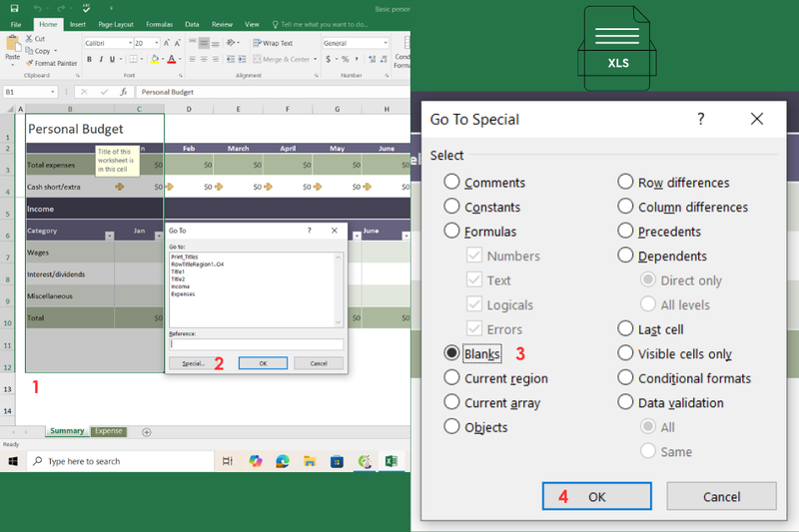Apply the red Font Color A
The image size is (799, 532).
(x=172, y=60)
